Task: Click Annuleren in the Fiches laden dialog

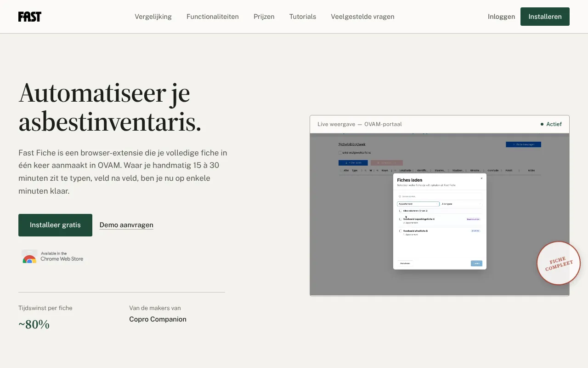Action: [x=405, y=264]
